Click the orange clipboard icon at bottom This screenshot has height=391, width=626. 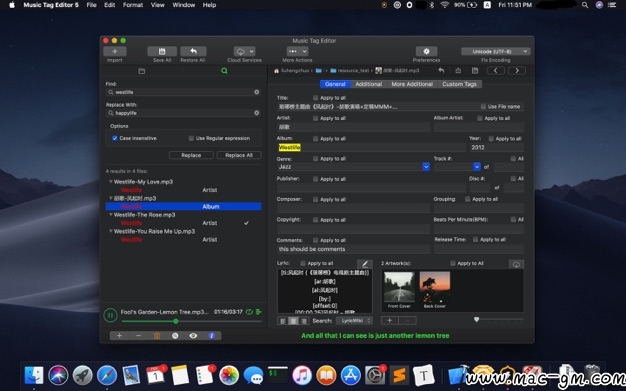tap(157, 336)
